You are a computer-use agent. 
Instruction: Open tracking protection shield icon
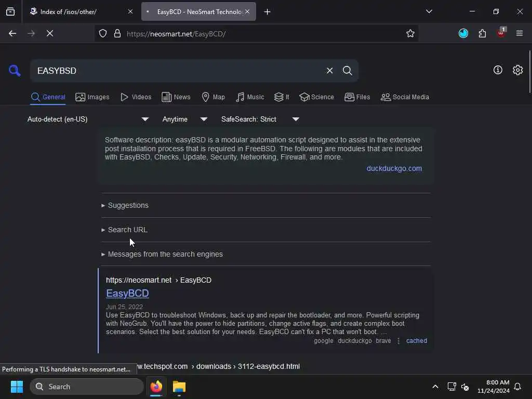103,33
